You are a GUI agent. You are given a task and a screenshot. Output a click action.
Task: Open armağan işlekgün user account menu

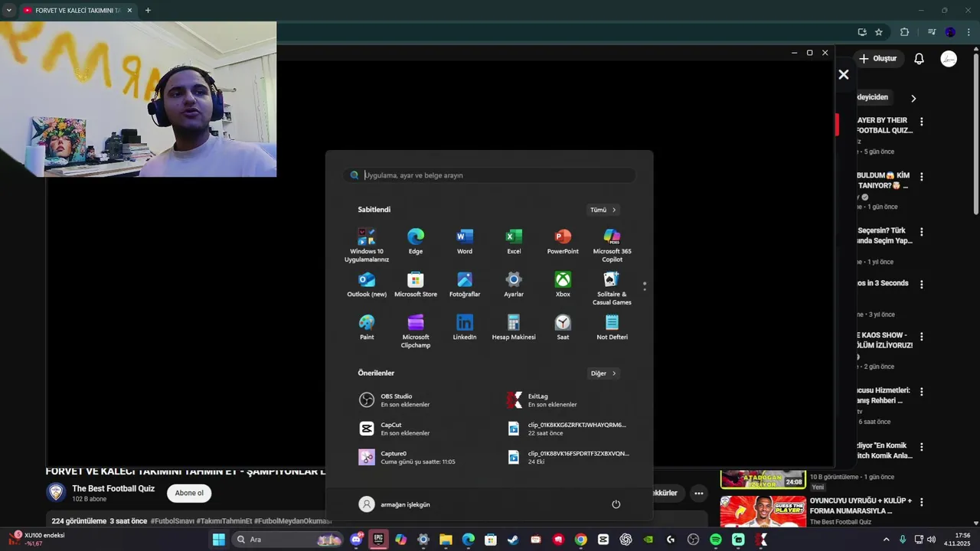(394, 504)
